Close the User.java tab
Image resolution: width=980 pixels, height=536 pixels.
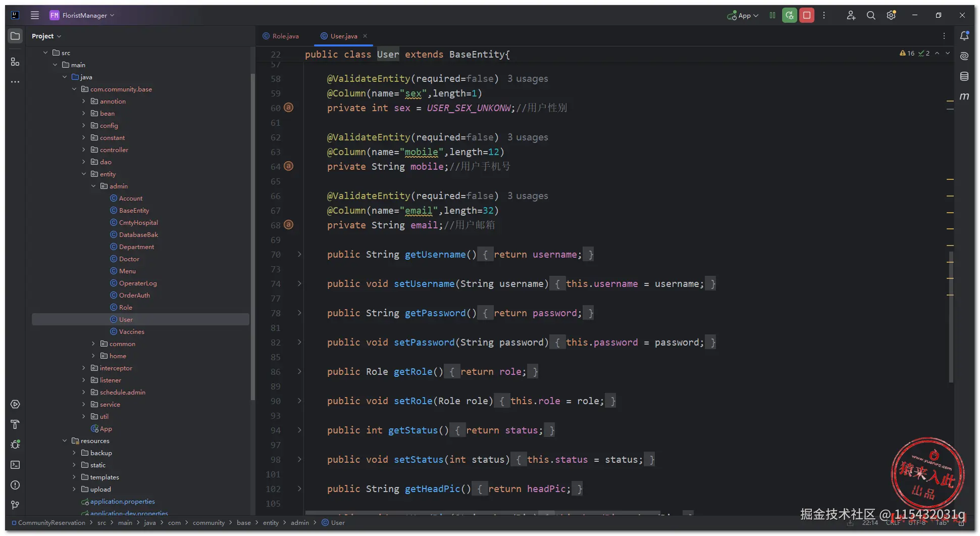click(x=365, y=36)
